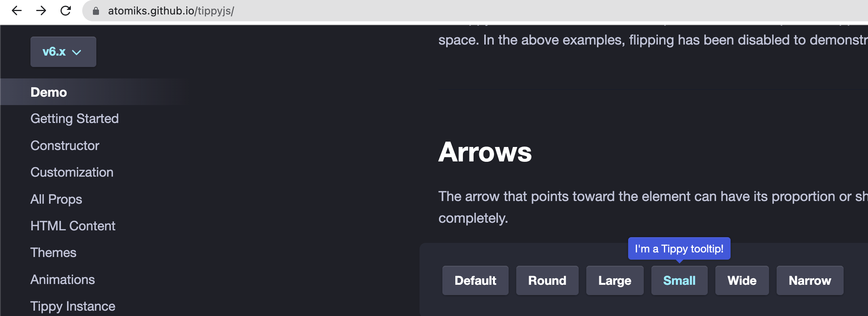Click the browser forward arrow icon
Screen dimensions: 868x316
click(40, 11)
